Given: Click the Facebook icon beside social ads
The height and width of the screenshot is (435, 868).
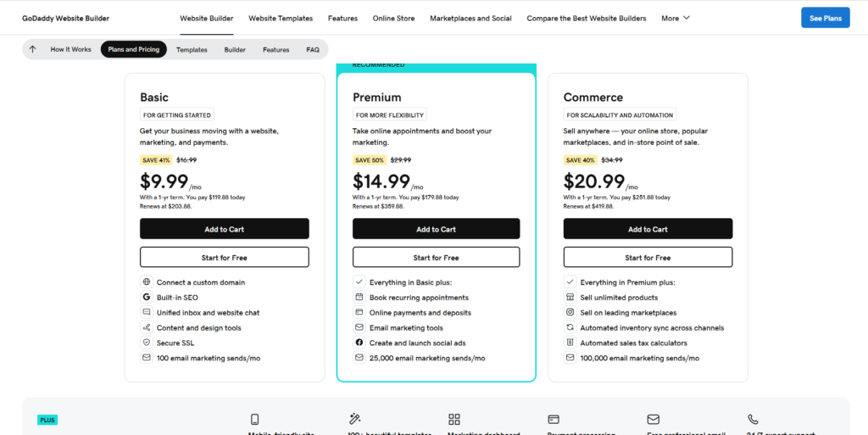Looking at the screenshot, I should [359, 343].
